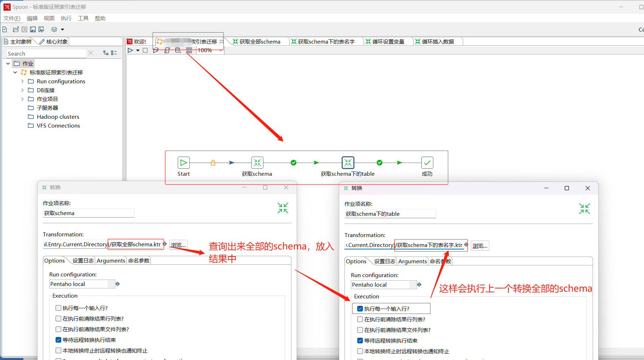Viewport: 644px width, 360px height.
Task: Open the run options dropdown arrow
Action: 138,50
